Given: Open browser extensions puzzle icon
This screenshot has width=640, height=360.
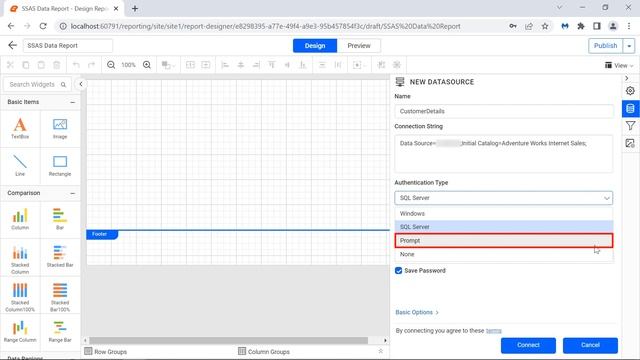Looking at the screenshot, I should point(581,26).
